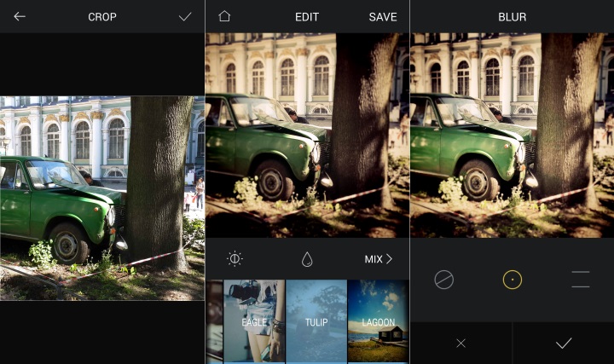The height and width of the screenshot is (364, 614).
Task: Select linear blur parallel lines option
Action: (581, 280)
